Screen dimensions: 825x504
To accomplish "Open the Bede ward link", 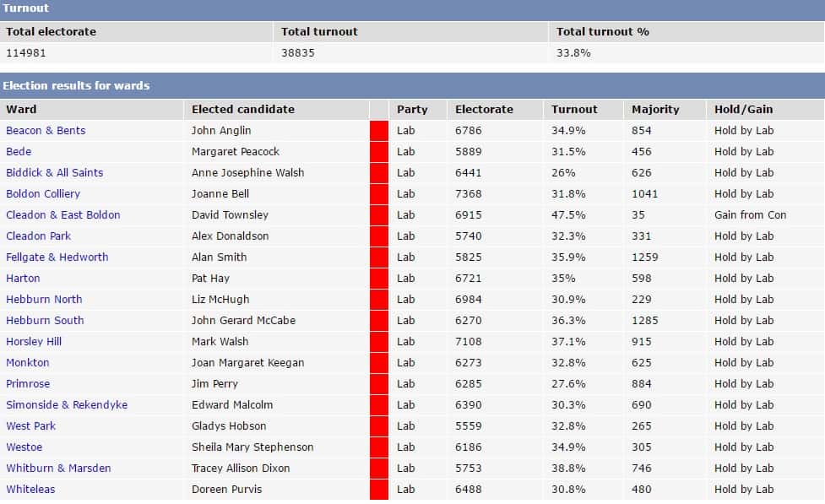I will point(19,151).
